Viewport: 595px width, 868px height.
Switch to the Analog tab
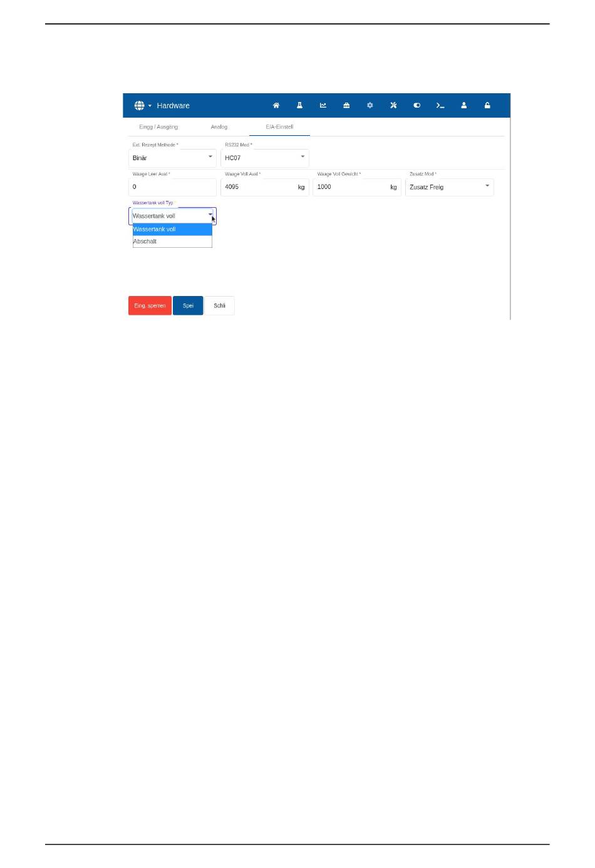[x=219, y=127]
